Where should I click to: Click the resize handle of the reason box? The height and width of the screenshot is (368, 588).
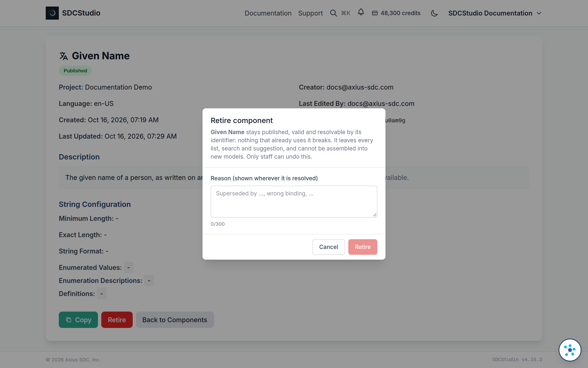374,215
